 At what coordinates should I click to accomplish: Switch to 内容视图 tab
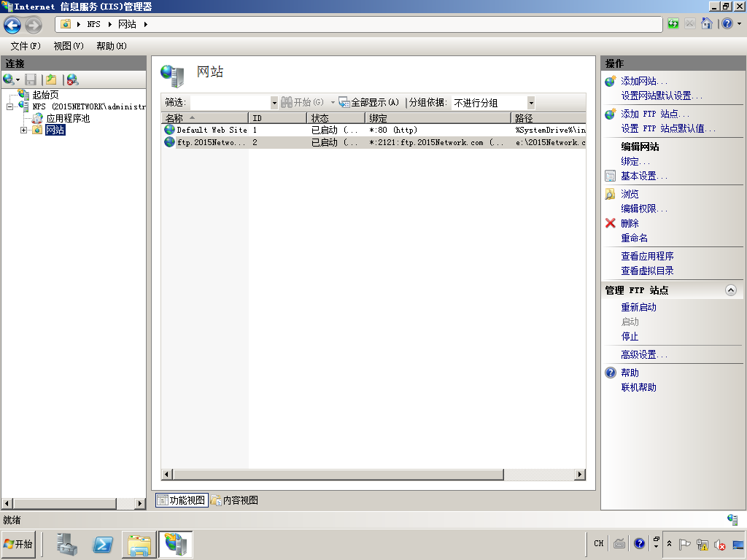[235, 500]
